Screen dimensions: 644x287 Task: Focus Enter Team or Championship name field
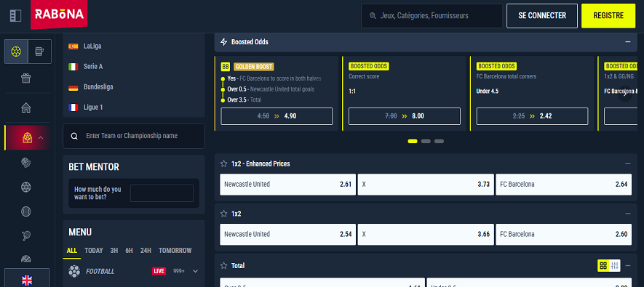click(134, 136)
